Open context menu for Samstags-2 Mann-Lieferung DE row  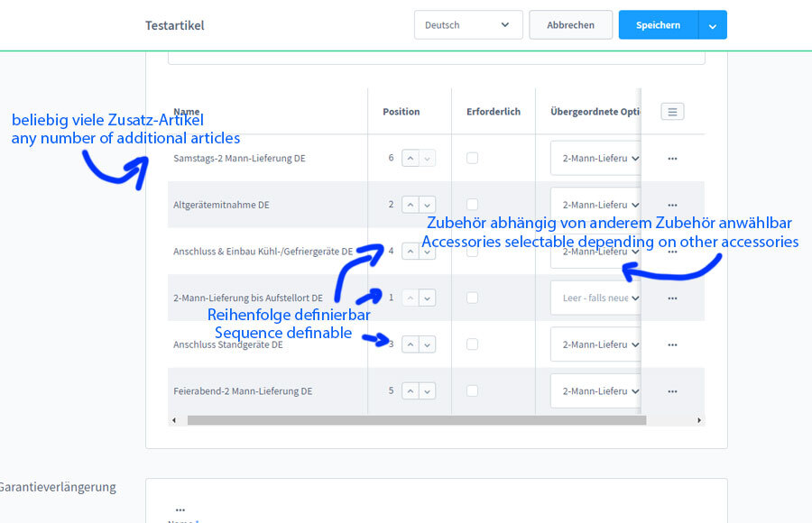point(672,159)
